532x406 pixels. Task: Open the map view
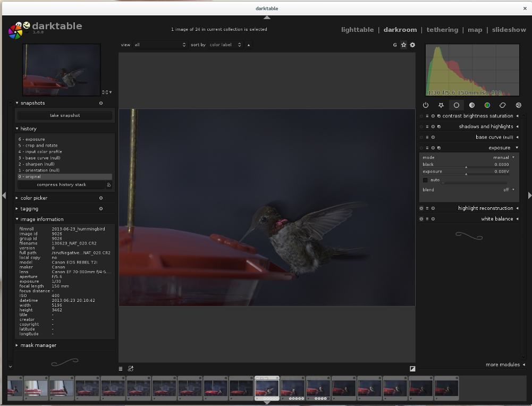point(475,30)
